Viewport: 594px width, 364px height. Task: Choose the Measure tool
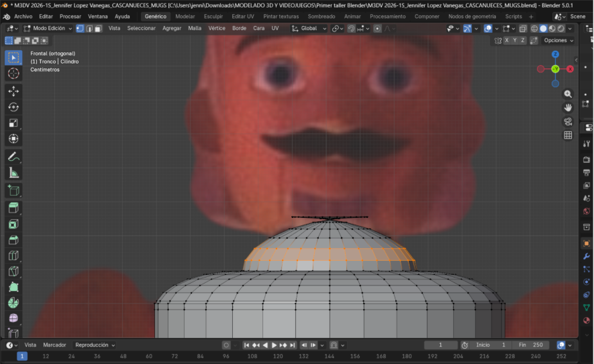pos(13,173)
